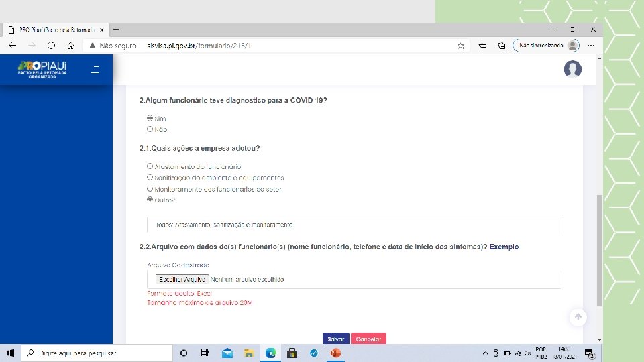Select the 'Outro?' radio option

(x=150, y=200)
